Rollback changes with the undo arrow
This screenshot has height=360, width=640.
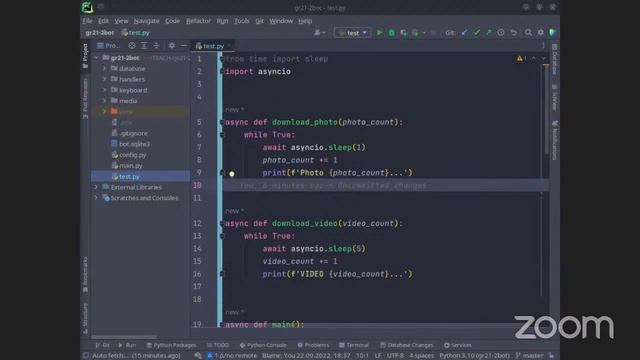pyautogui.click(x=513, y=33)
